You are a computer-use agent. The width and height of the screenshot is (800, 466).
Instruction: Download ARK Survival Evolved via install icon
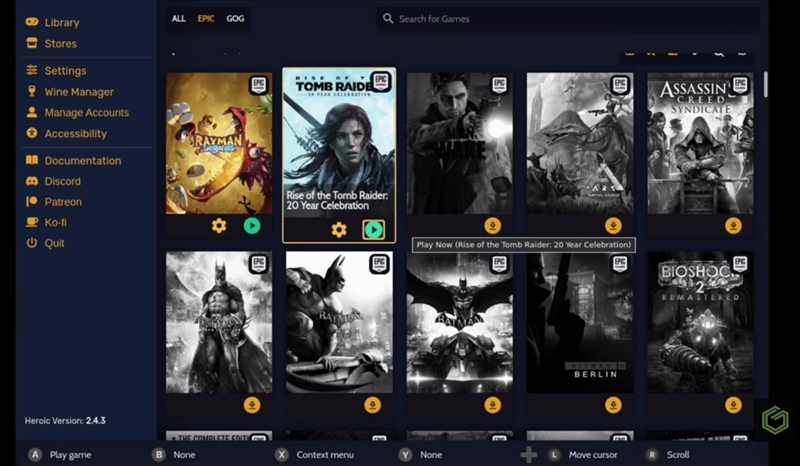613,226
